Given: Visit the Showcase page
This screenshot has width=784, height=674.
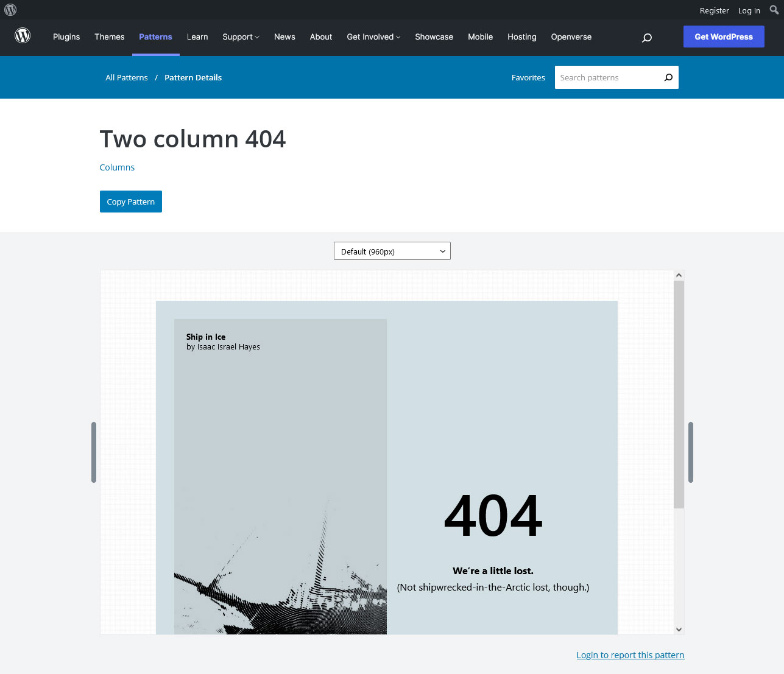Looking at the screenshot, I should pos(434,37).
